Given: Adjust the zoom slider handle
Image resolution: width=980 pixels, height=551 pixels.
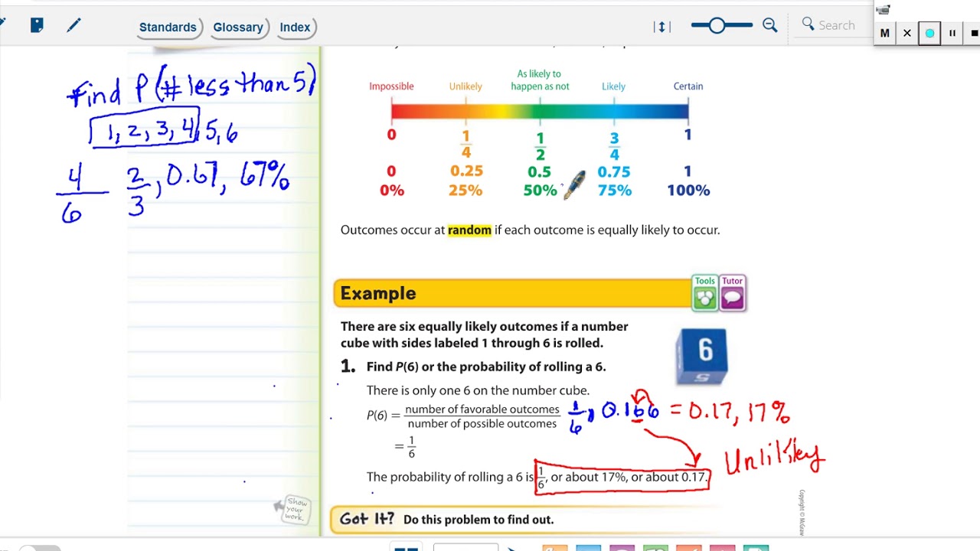Looking at the screenshot, I should coord(717,25).
